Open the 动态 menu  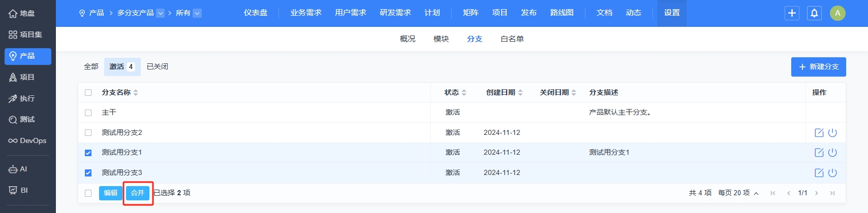point(633,13)
